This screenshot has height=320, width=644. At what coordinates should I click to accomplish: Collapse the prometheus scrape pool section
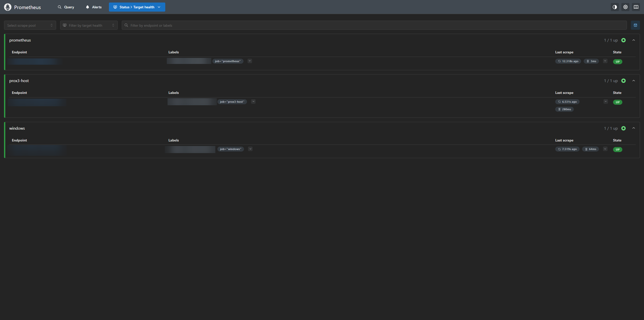point(634,40)
